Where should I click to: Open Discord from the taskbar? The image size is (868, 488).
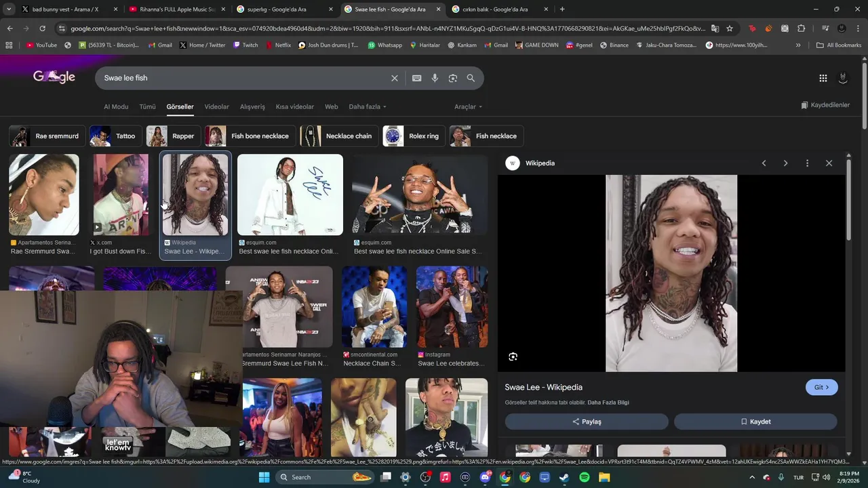(485, 477)
